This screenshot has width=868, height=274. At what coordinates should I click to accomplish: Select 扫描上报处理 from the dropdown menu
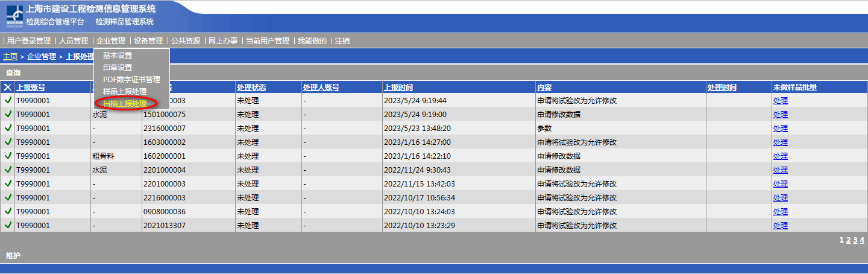125,104
